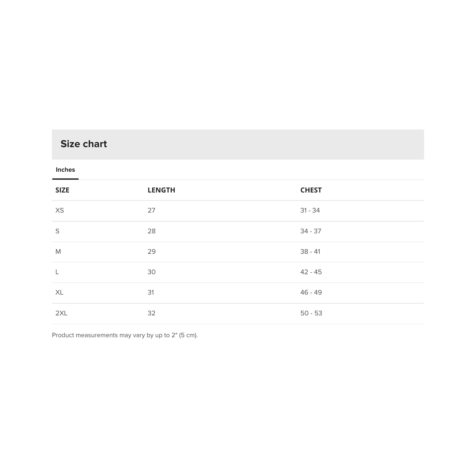Click chest range 31 - 34
The width and height of the screenshot is (476, 476).
click(310, 210)
